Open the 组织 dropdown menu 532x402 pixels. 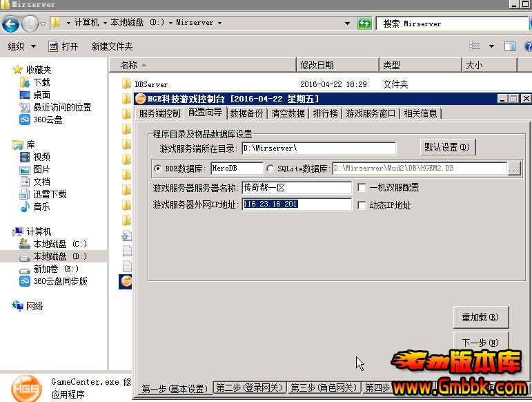(x=21, y=46)
